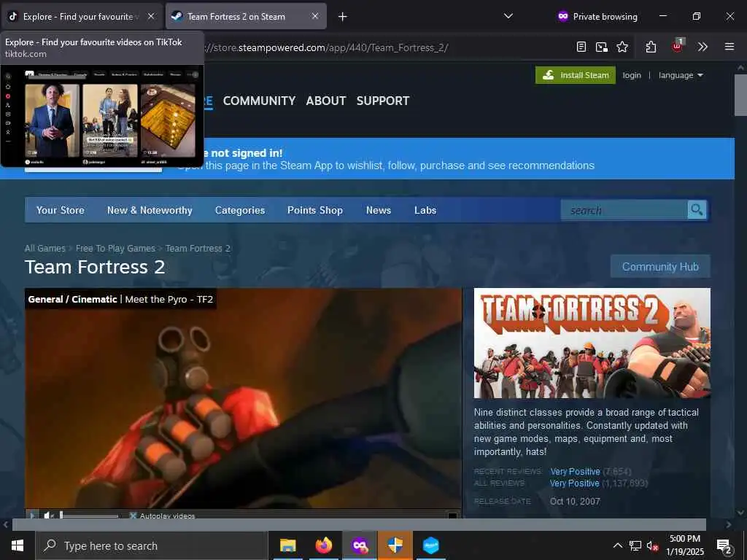747x560 pixels.
Task: Open the list all tabs dropdown
Action: pyautogui.click(x=508, y=16)
